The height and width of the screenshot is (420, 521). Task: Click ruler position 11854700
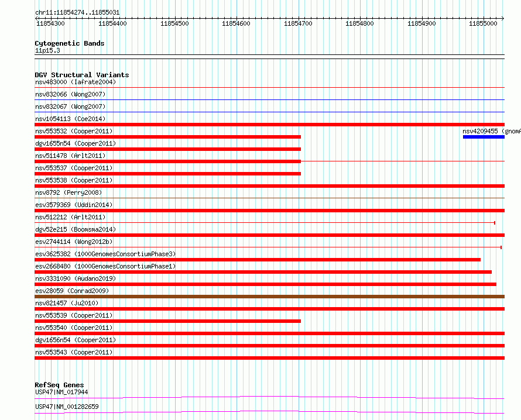(x=298, y=23)
